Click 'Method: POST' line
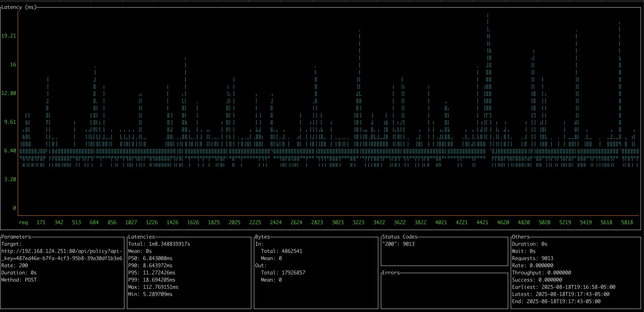The image size is (644, 312). point(19,280)
